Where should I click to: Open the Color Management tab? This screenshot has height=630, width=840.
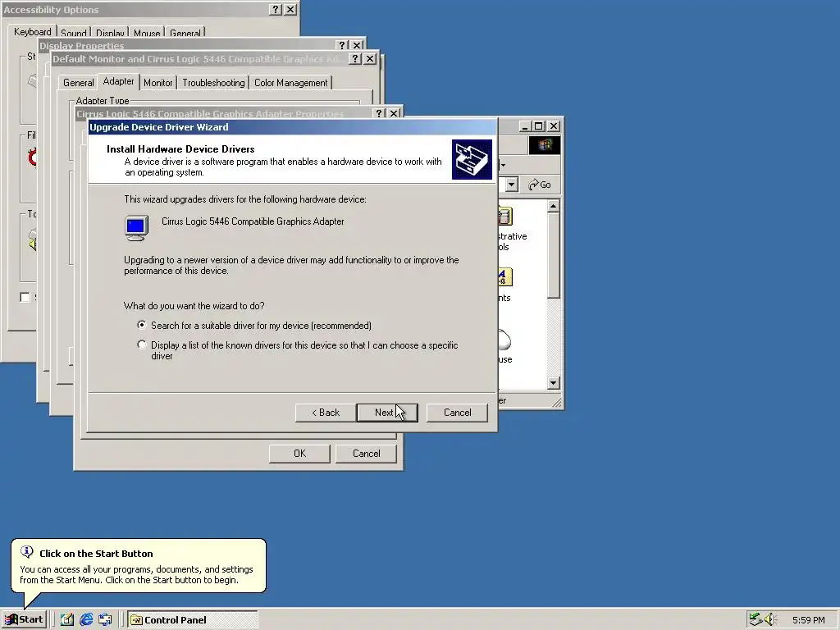coord(291,83)
